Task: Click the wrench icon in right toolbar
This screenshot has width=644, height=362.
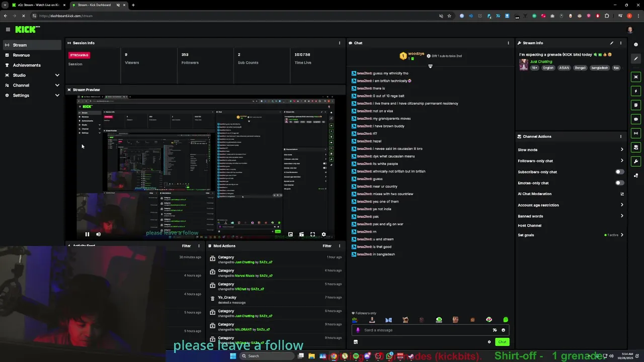Action: (x=636, y=161)
